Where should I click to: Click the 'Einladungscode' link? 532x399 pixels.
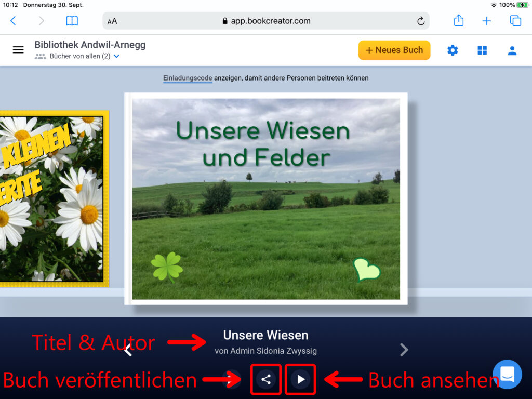(x=188, y=78)
